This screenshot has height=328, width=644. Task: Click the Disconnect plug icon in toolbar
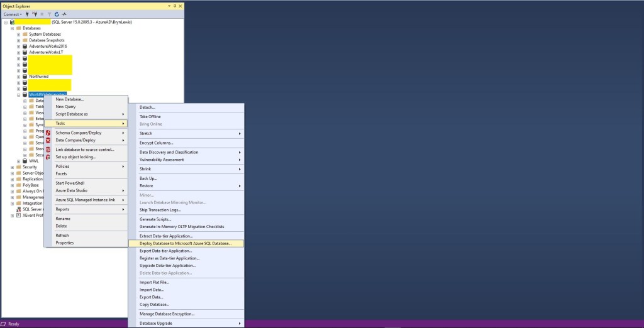(x=35, y=14)
